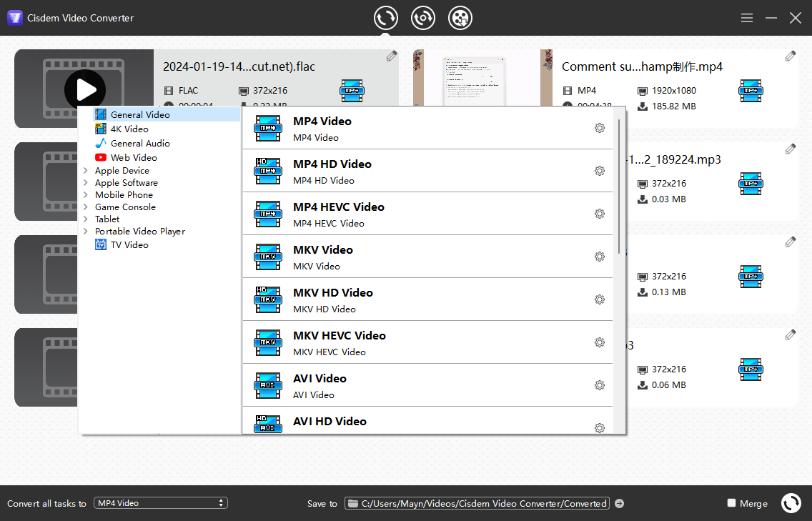Choose MP4 Video format
This screenshot has width=812, height=521.
tap(427, 128)
